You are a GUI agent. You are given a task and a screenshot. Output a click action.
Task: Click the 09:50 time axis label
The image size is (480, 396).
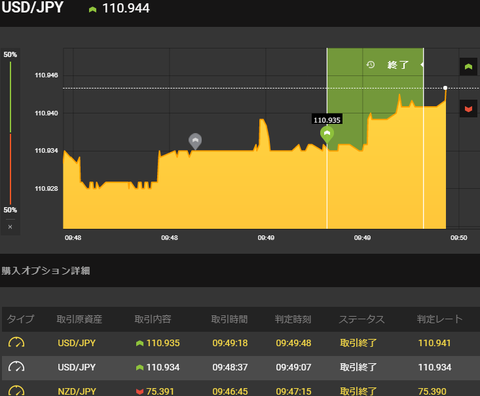459,238
